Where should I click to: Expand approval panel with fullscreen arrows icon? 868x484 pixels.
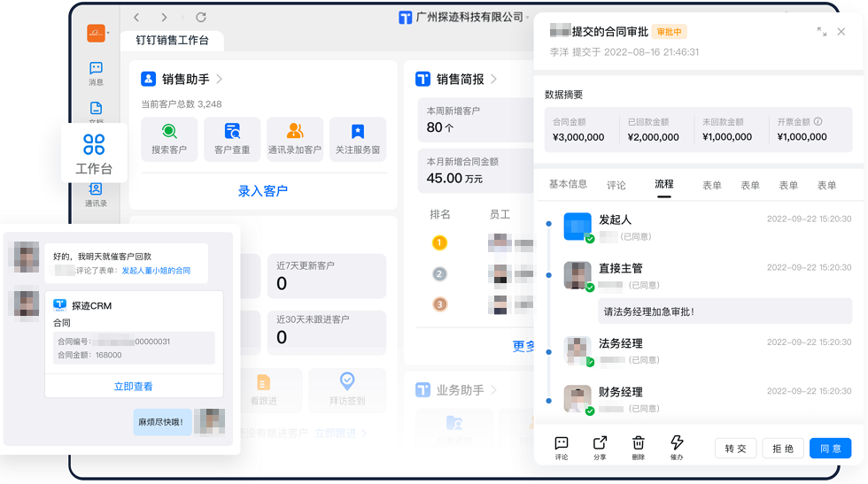[822, 32]
